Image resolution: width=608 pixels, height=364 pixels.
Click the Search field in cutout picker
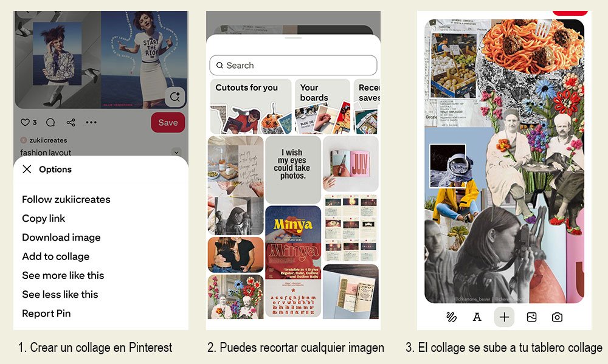tap(293, 65)
